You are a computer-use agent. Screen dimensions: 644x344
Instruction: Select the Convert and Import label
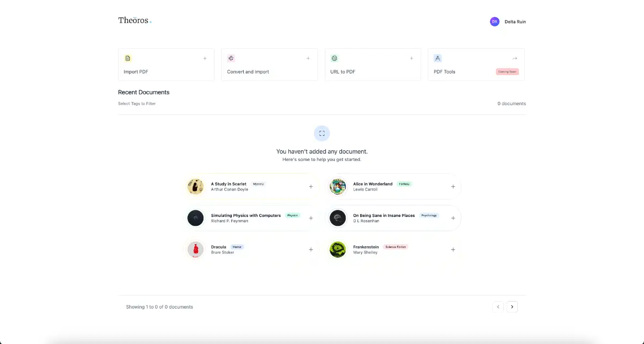(x=248, y=72)
